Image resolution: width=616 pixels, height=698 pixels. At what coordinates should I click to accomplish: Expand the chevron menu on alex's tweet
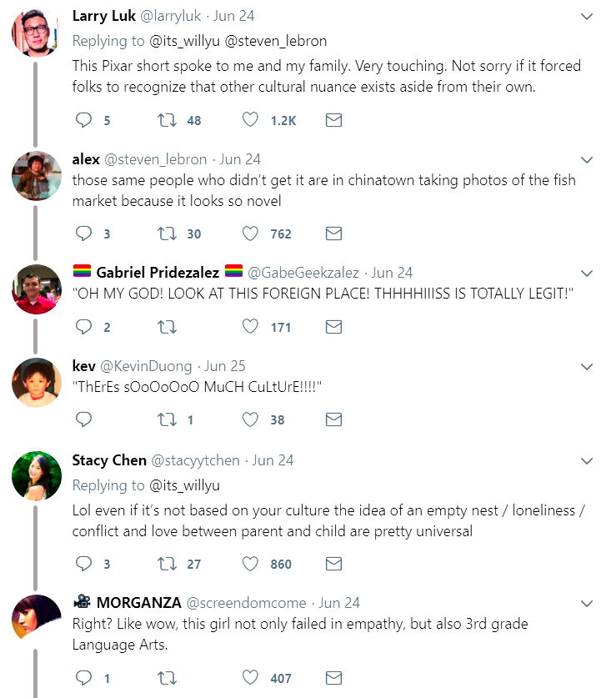coord(586,159)
